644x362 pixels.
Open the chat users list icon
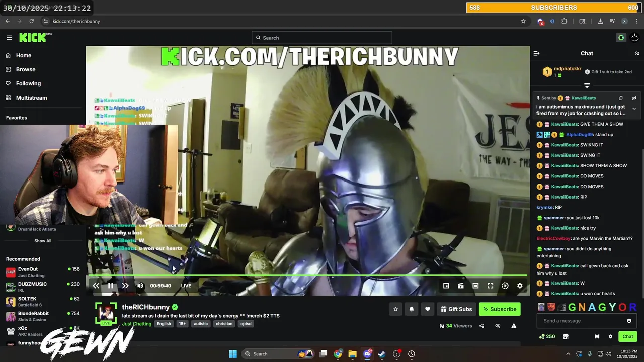coord(637,53)
